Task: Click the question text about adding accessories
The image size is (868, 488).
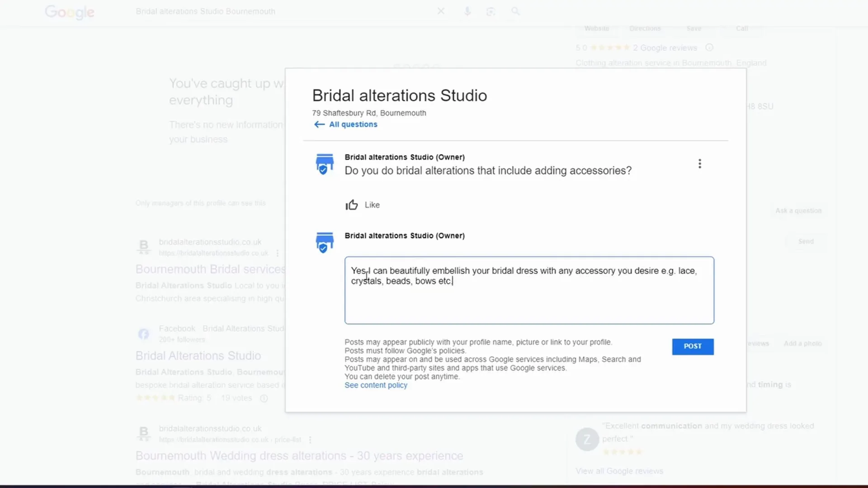Action: tap(488, 170)
